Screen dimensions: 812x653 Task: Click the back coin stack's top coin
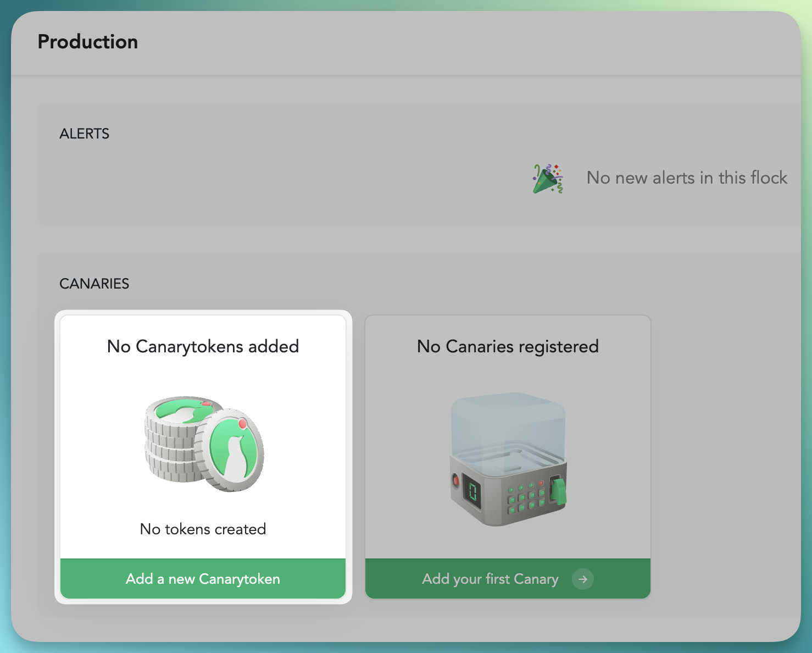(183, 409)
